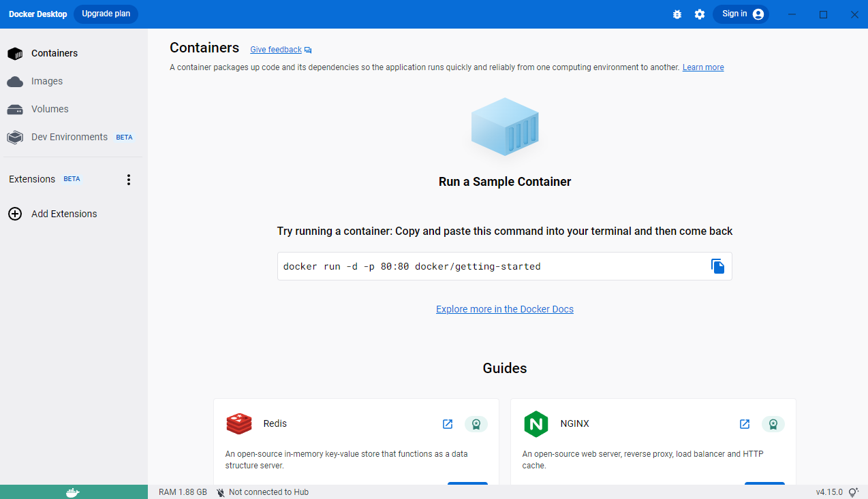Open the Give feedback link

tap(281, 50)
